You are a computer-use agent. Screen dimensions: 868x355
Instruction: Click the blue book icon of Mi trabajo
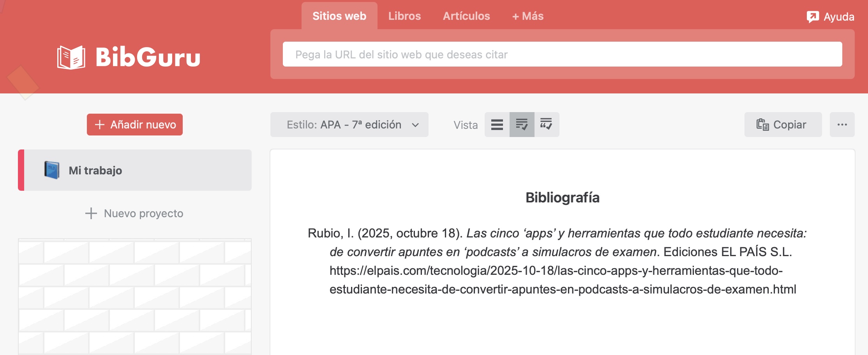tap(51, 170)
